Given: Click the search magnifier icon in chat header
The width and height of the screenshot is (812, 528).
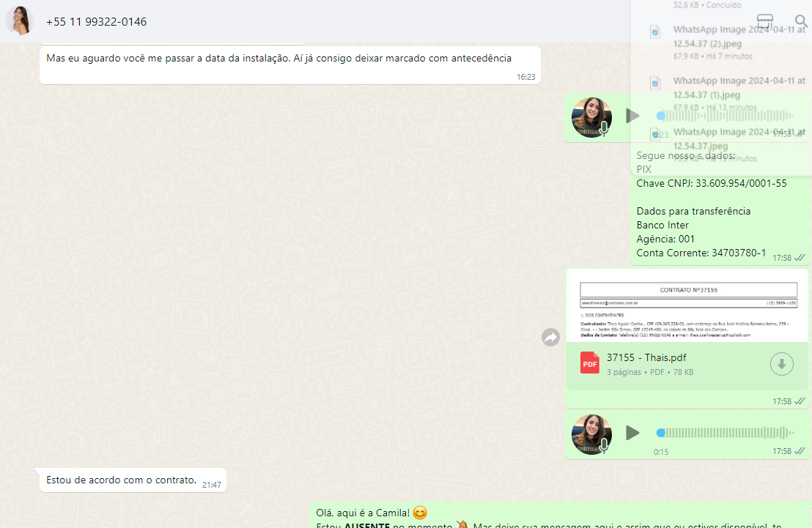Looking at the screenshot, I should point(801,21).
